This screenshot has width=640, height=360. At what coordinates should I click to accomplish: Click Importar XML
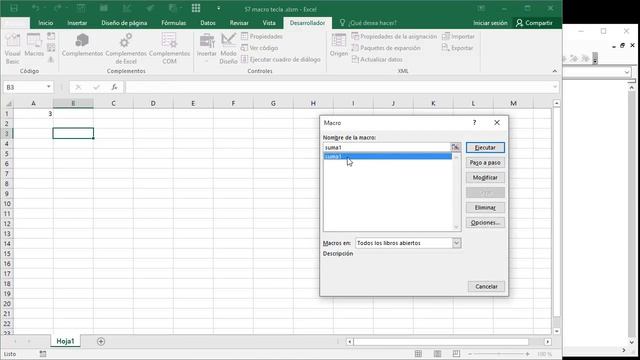pos(458,36)
